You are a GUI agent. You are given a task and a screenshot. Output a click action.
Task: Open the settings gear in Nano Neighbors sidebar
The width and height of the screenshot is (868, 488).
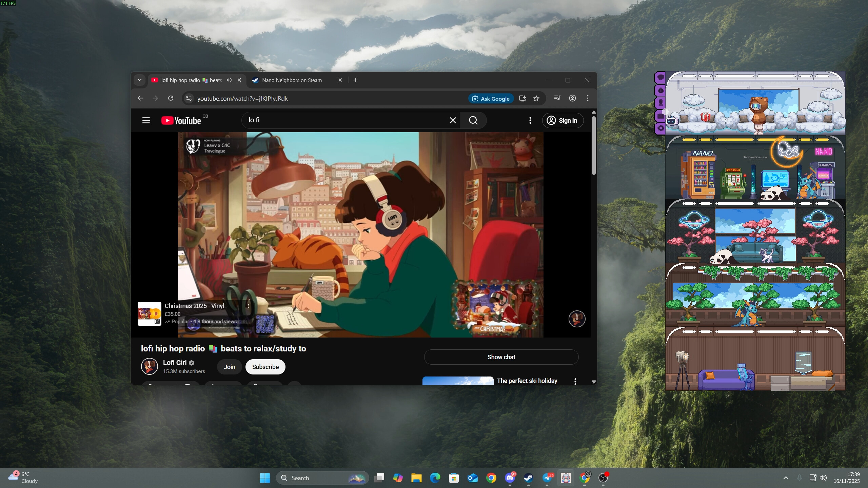coord(660,128)
